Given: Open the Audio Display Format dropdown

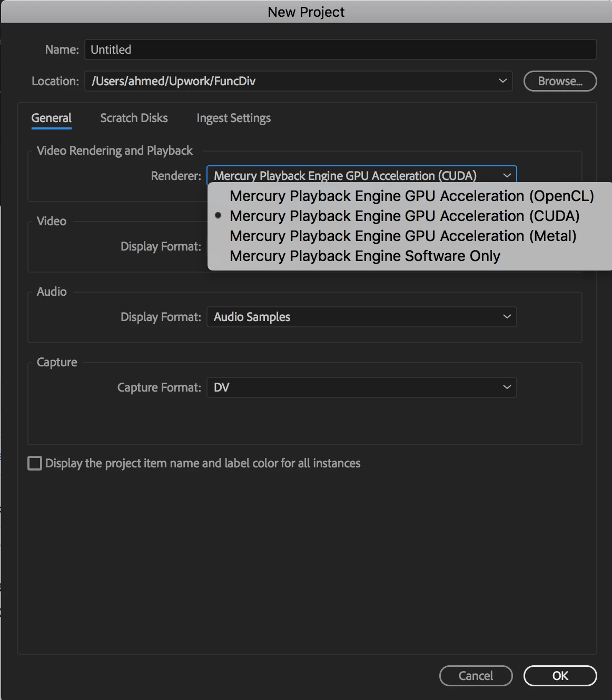Looking at the screenshot, I should point(362,317).
